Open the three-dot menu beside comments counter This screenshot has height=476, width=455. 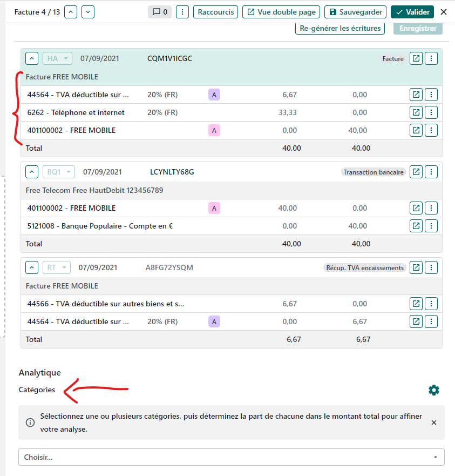(182, 12)
